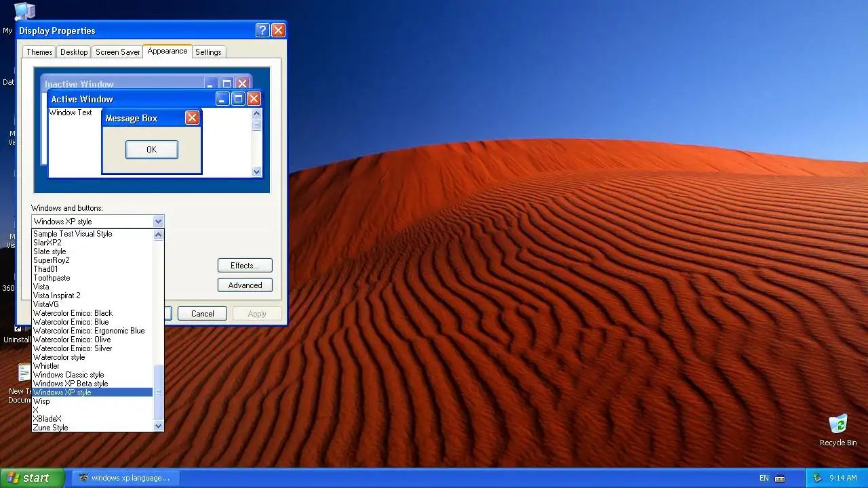This screenshot has width=868, height=488.
Task: Open the Recycle Bin desktop icon
Action: tap(838, 430)
